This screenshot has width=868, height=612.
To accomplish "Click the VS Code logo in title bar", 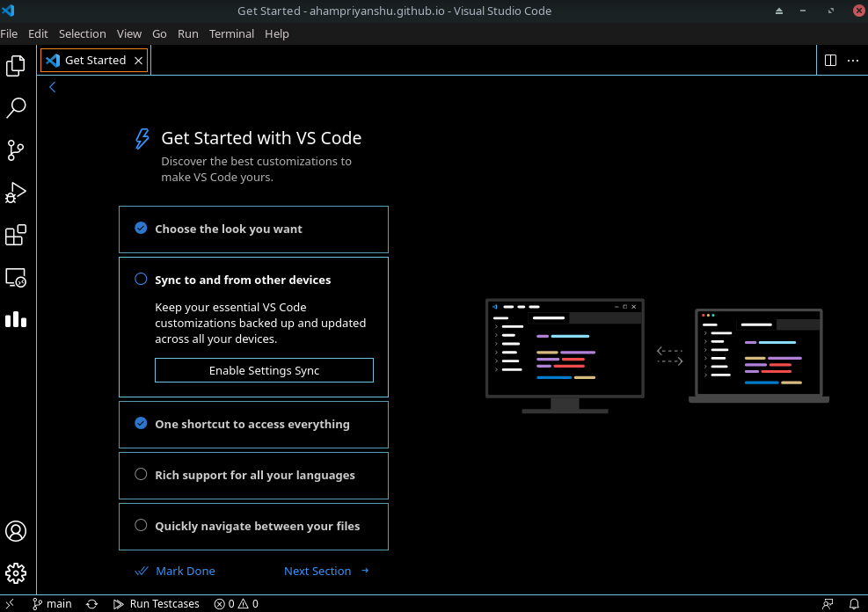I will tap(8, 11).
